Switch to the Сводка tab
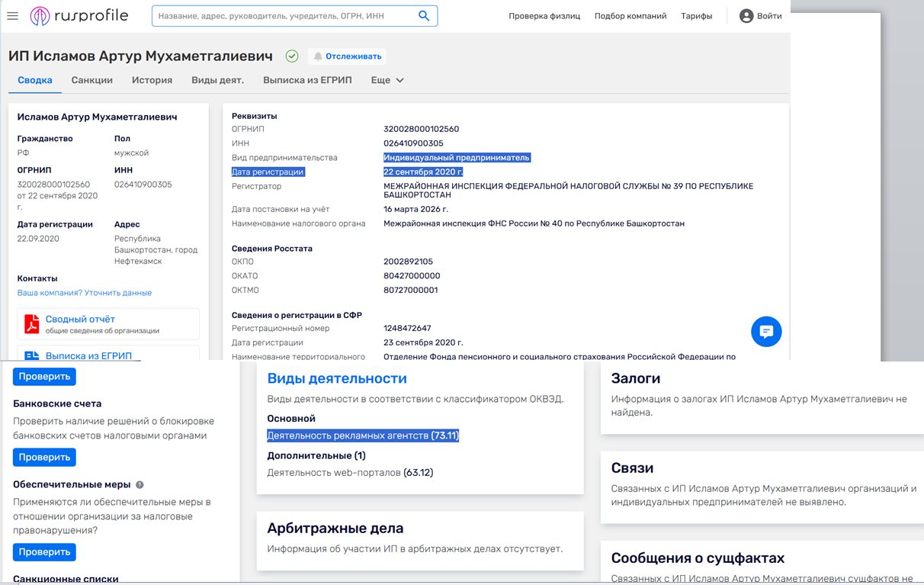 (x=35, y=80)
